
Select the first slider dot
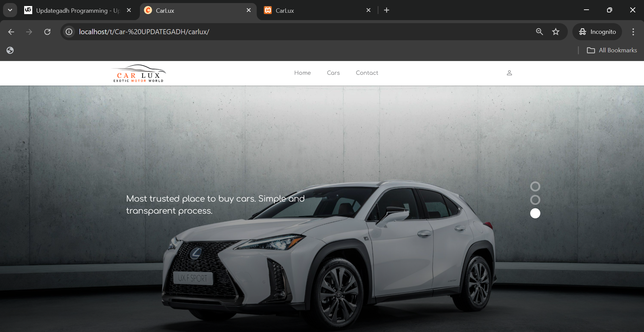coord(535,186)
